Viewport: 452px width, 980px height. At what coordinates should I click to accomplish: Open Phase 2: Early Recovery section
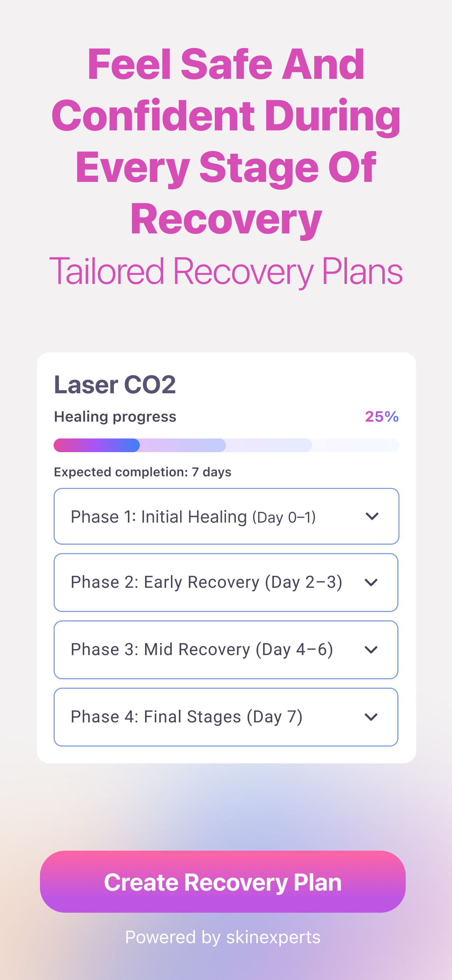pyautogui.click(x=226, y=583)
